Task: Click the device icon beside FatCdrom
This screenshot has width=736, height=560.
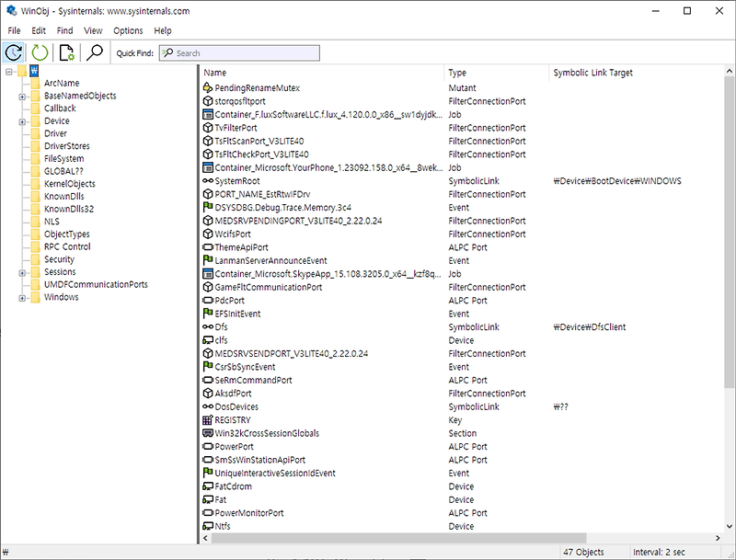Action: (x=208, y=486)
